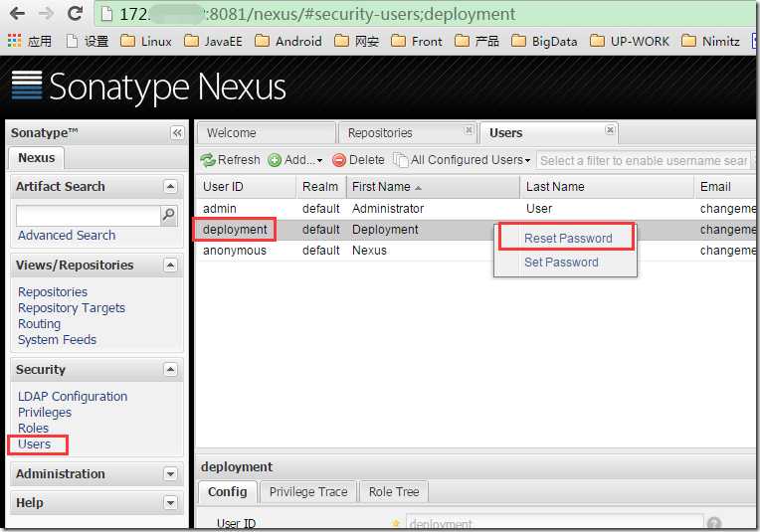Image resolution: width=760 pixels, height=532 pixels.
Task: Collapse the Sonatype side panel with double-arrow
Action: click(x=177, y=133)
